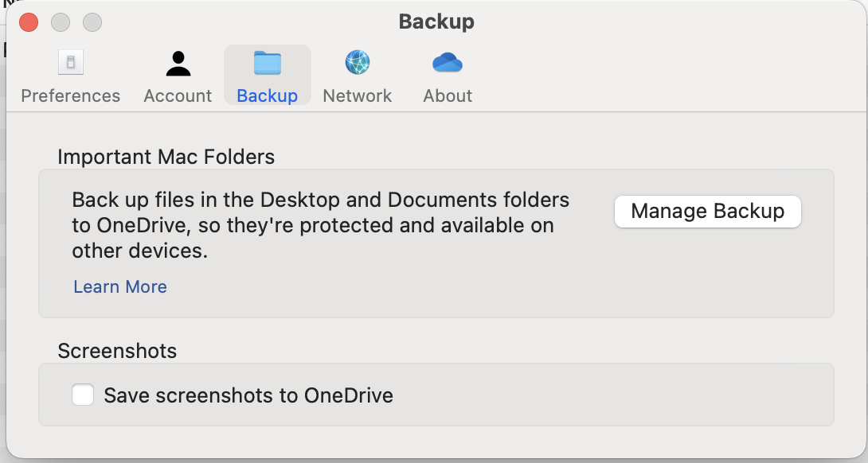Click the Back up files description text
This screenshot has width=868, height=463.
tap(320, 225)
